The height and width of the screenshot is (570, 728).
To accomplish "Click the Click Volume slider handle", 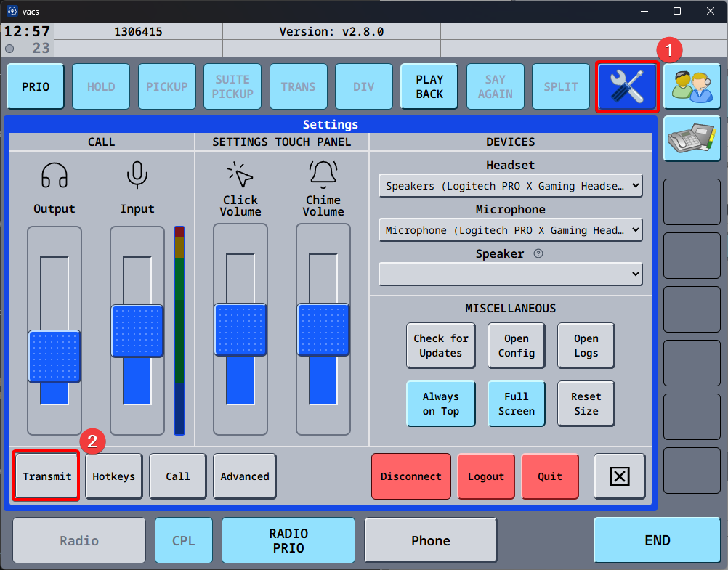I will click(x=240, y=330).
